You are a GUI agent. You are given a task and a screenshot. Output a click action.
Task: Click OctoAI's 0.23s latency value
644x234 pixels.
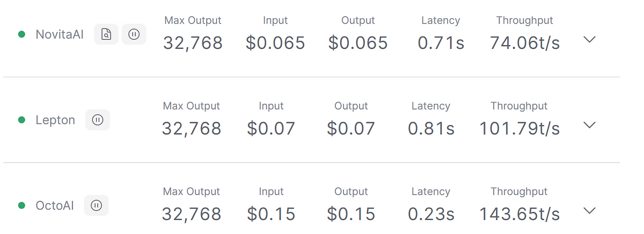pyautogui.click(x=431, y=214)
